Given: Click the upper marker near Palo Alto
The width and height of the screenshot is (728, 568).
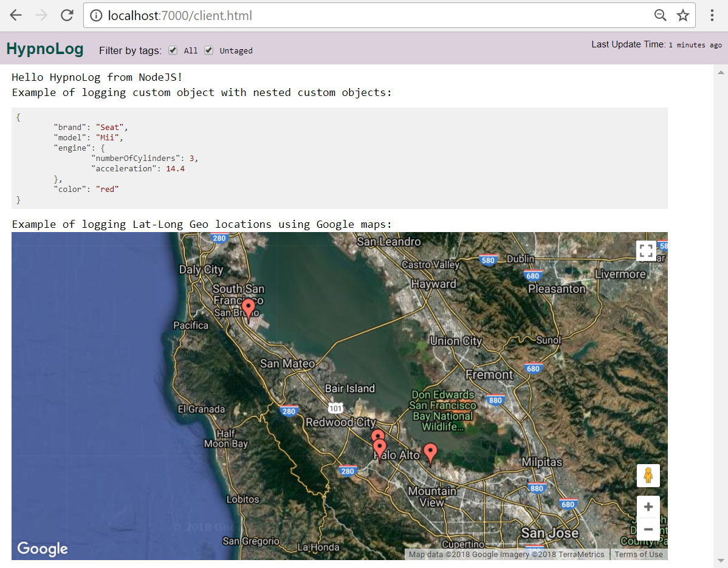Looking at the screenshot, I should point(378,436).
